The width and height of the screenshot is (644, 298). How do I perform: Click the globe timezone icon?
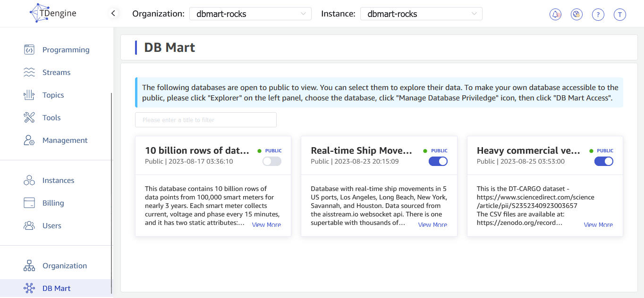(576, 15)
